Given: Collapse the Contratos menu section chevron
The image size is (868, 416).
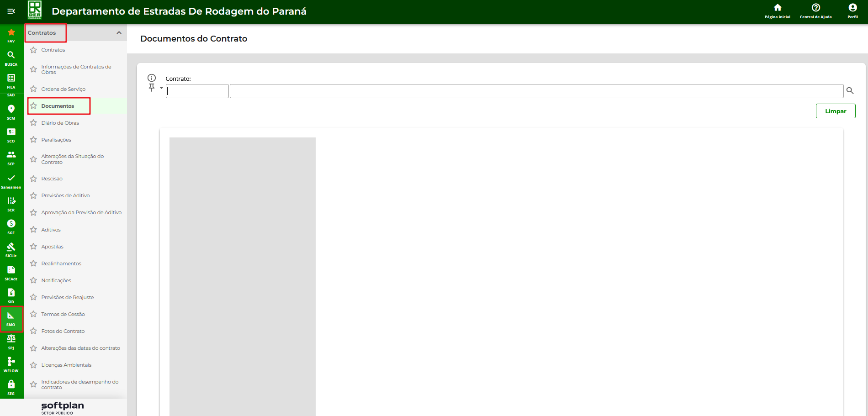Looking at the screenshot, I should 119,33.
